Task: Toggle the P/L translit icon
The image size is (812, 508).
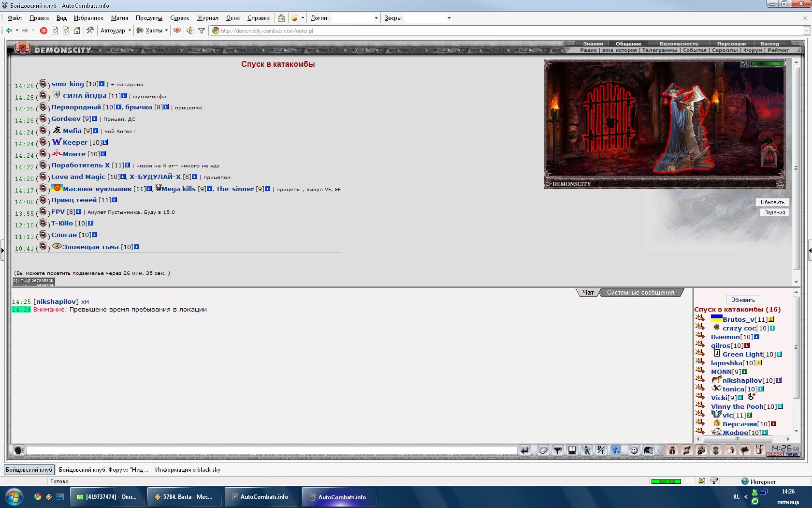Action: pyautogui.click(x=601, y=450)
